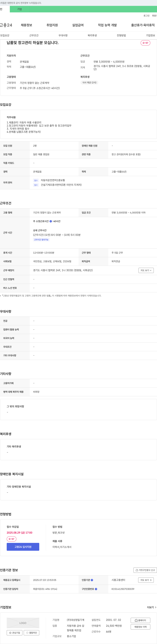This screenshot has height=644, width=157.
Task: Jump to the 모집요강 section tab
Action: tap(5, 36)
